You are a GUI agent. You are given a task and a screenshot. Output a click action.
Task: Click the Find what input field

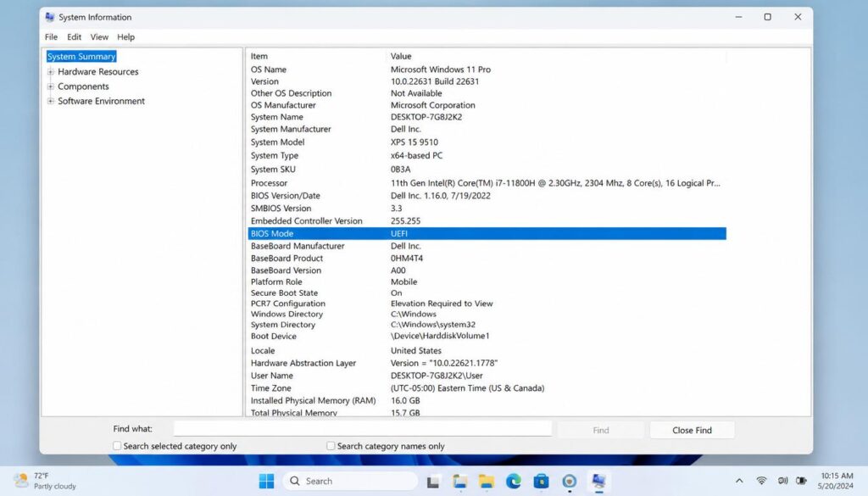363,428
